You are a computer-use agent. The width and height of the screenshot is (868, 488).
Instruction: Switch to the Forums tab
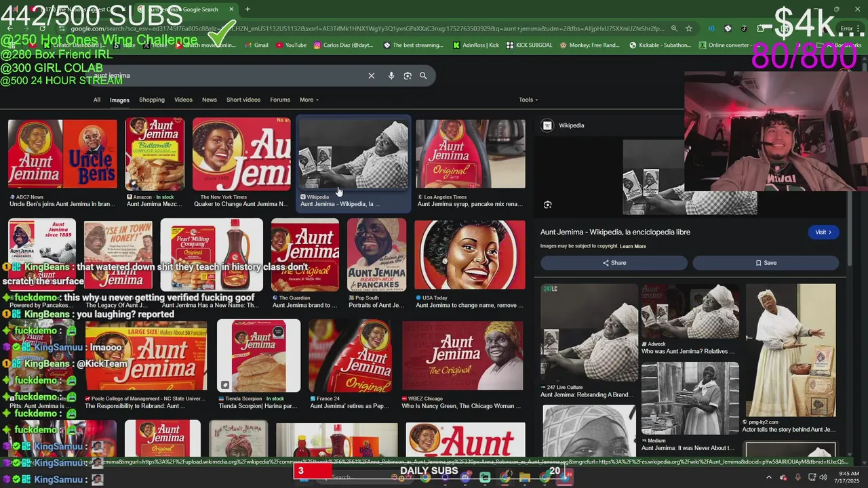click(x=280, y=100)
